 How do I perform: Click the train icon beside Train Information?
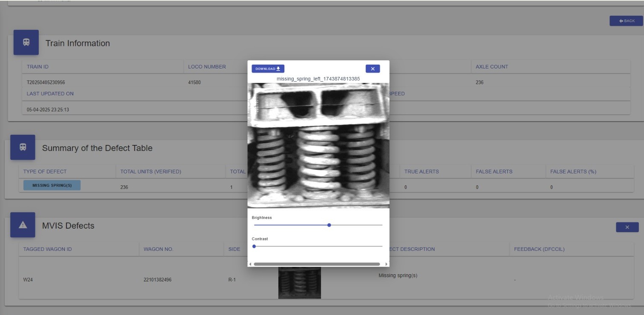click(x=26, y=43)
